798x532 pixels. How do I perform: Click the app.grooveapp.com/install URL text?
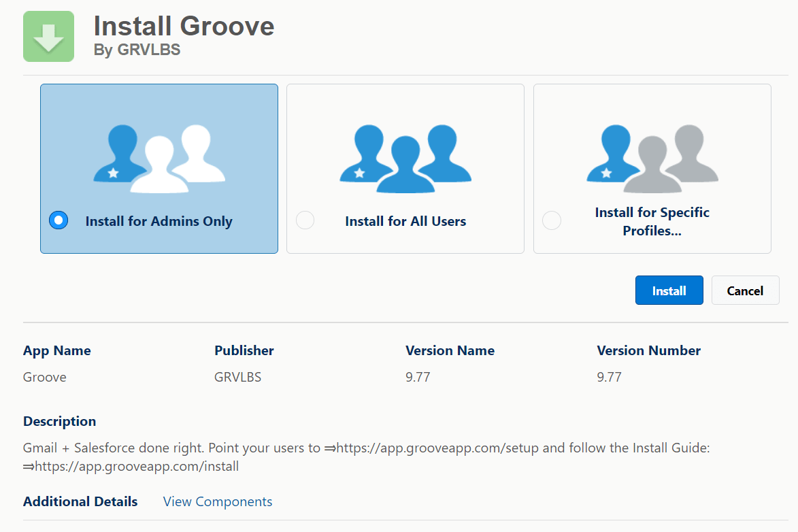tap(136, 466)
